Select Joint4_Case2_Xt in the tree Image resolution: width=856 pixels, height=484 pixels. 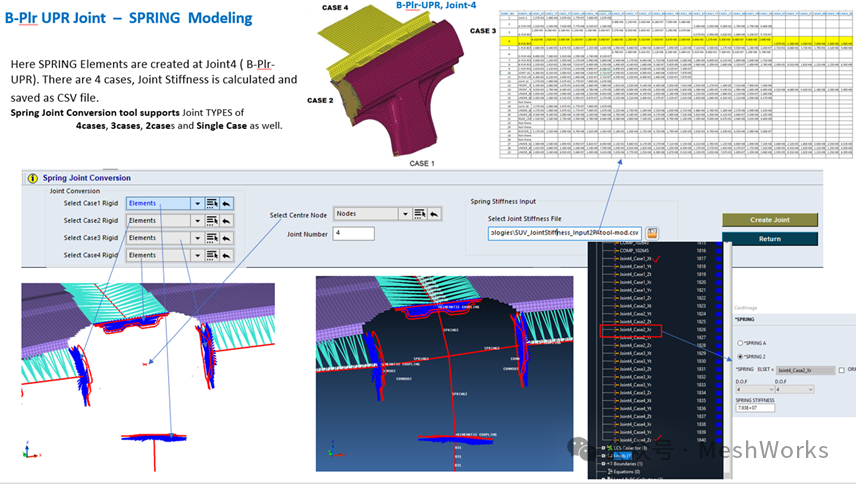[635, 306]
